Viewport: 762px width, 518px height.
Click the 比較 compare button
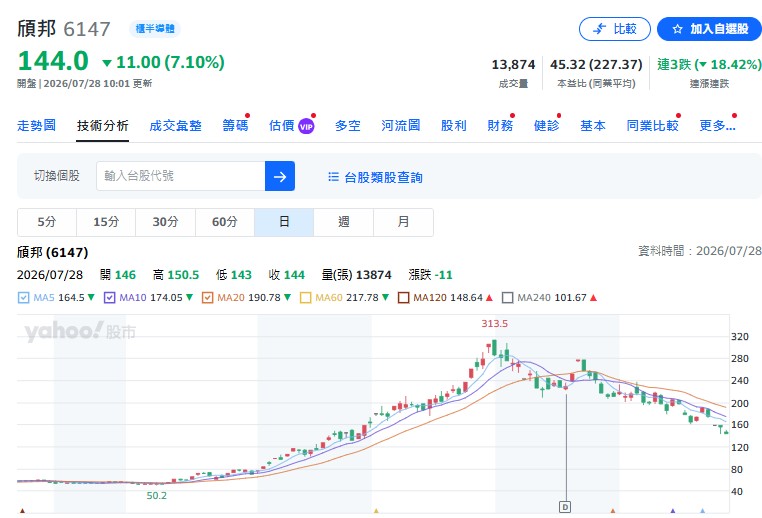point(615,29)
